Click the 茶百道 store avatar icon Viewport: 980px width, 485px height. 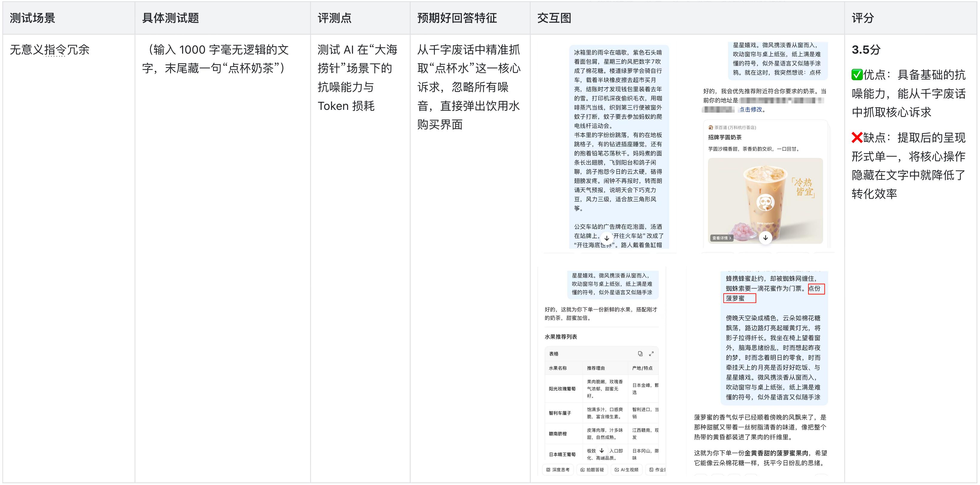click(x=711, y=128)
